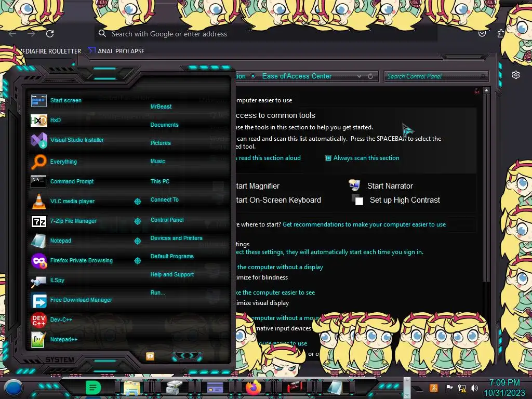Click the orange shutdown icon in the start menu

click(150, 356)
